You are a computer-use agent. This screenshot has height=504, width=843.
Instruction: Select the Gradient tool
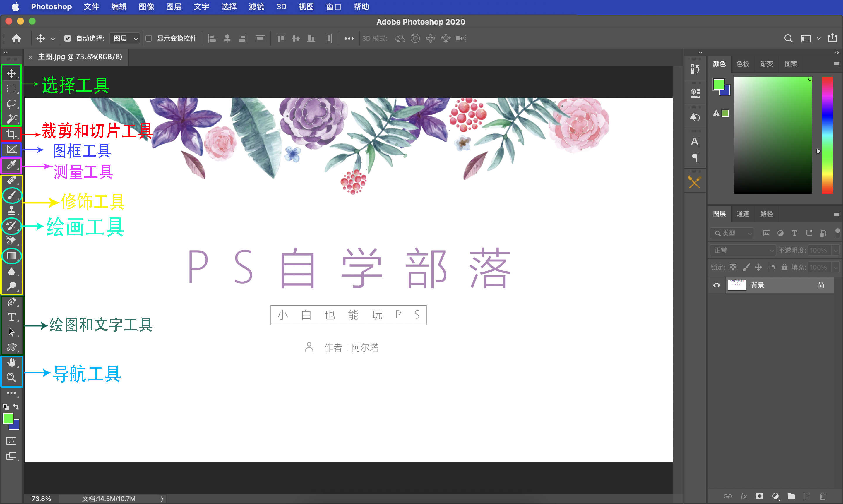(x=11, y=256)
